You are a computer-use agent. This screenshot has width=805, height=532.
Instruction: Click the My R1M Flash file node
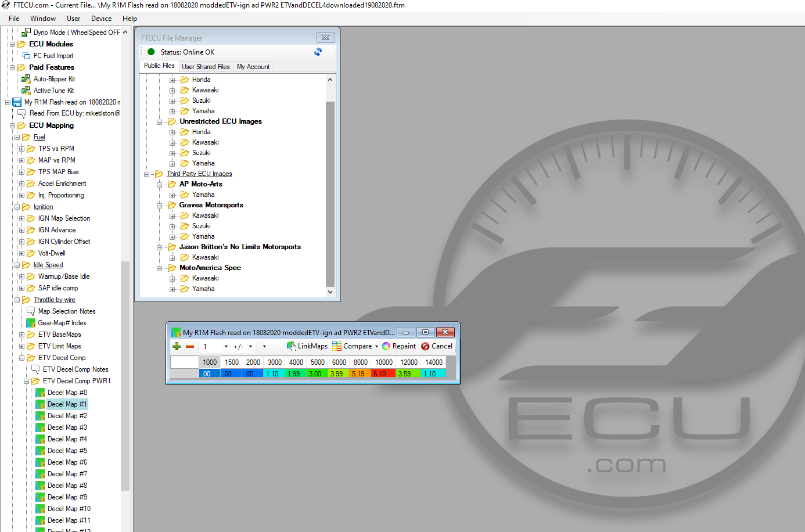click(x=72, y=102)
